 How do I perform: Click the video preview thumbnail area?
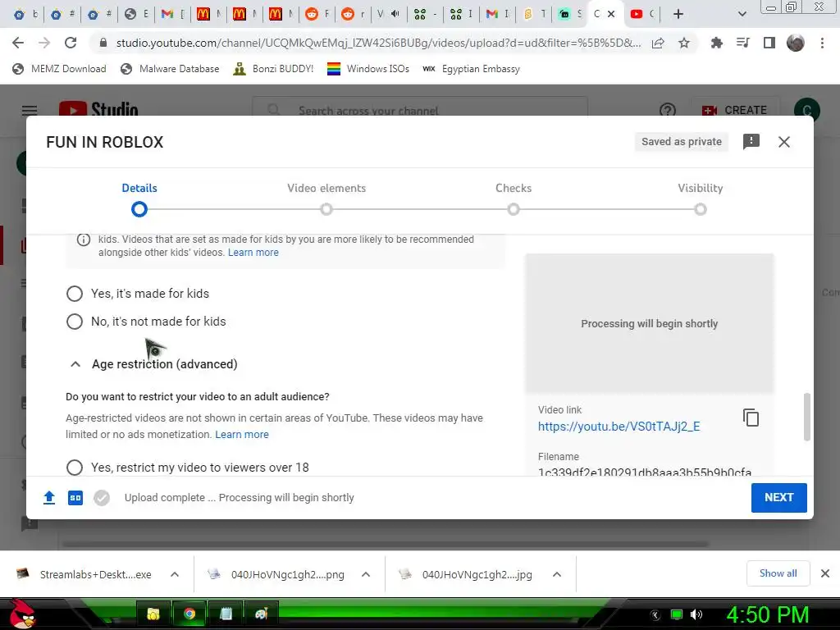[650, 323]
